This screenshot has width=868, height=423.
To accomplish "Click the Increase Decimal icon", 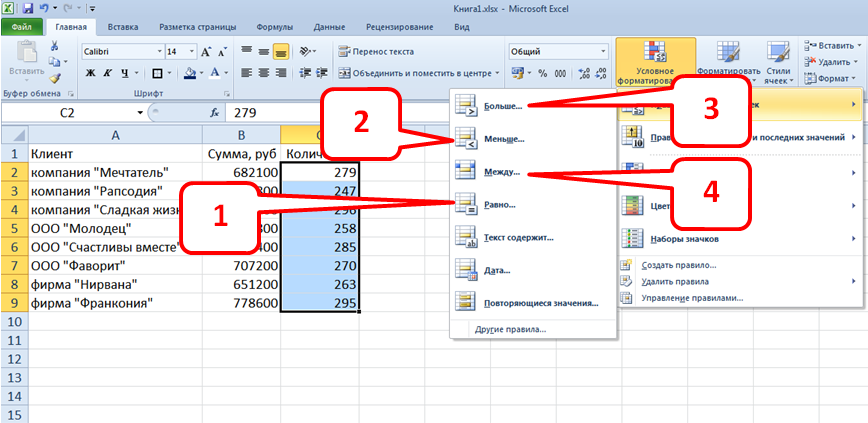I will point(582,73).
